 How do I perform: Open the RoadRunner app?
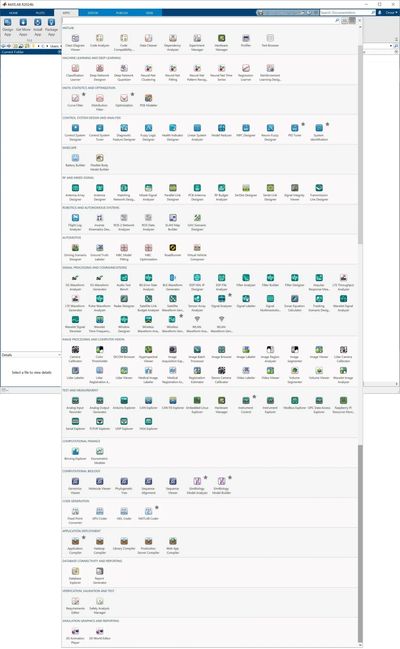[173, 250]
